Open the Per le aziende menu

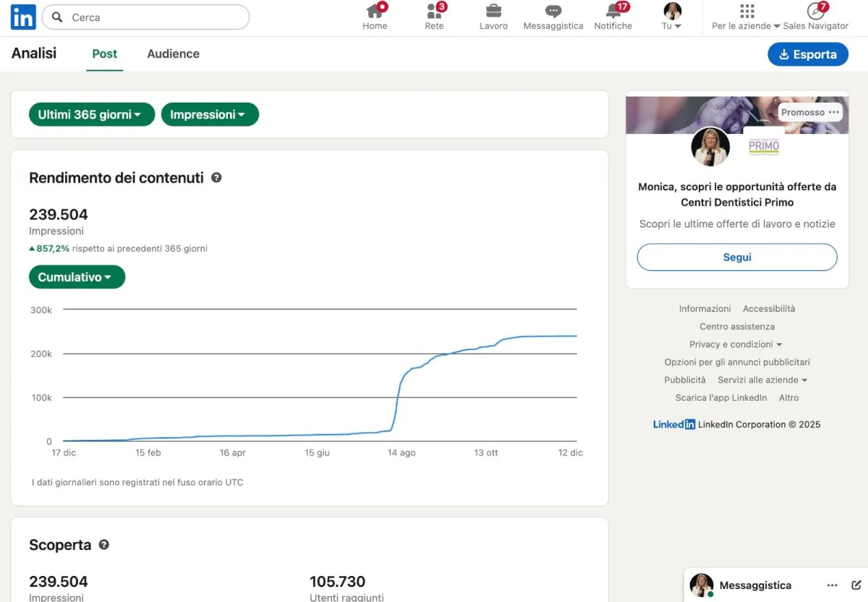coord(746,17)
